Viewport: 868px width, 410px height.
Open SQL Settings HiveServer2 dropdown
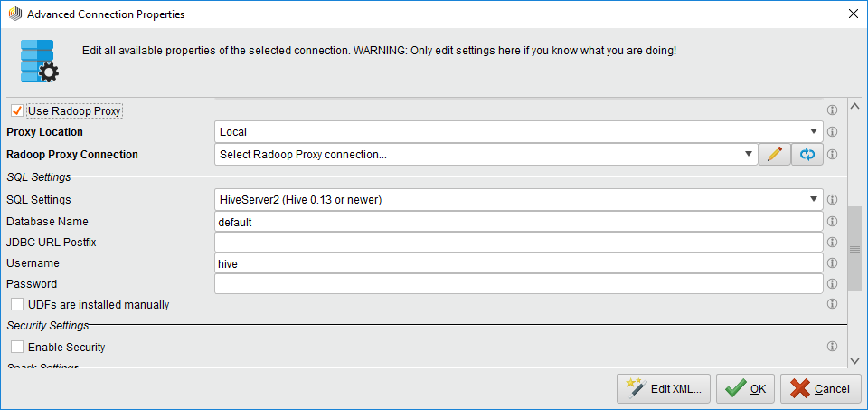[x=518, y=200]
